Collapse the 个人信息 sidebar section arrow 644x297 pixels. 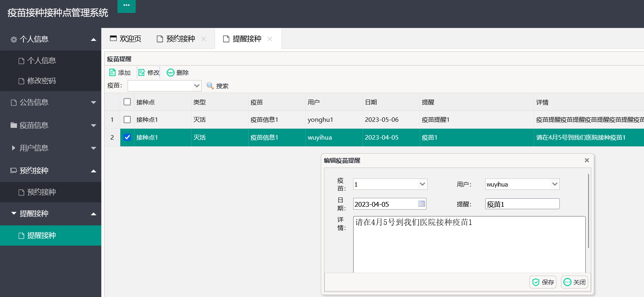(x=94, y=40)
